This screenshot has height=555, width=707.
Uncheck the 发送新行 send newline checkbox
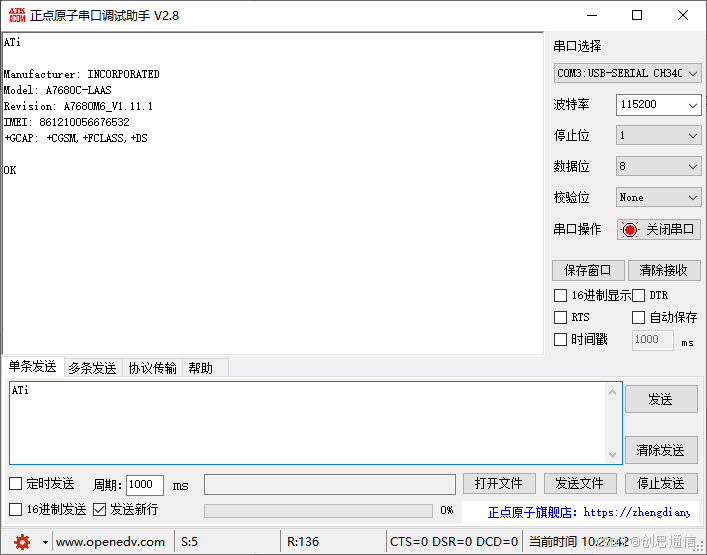tap(99, 509)
